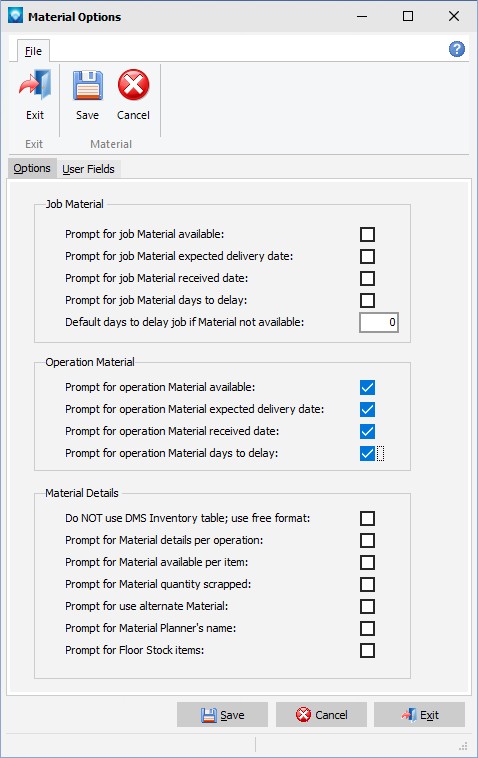Click the bottom Save button
Screen dimensions: 478x758
222,714
